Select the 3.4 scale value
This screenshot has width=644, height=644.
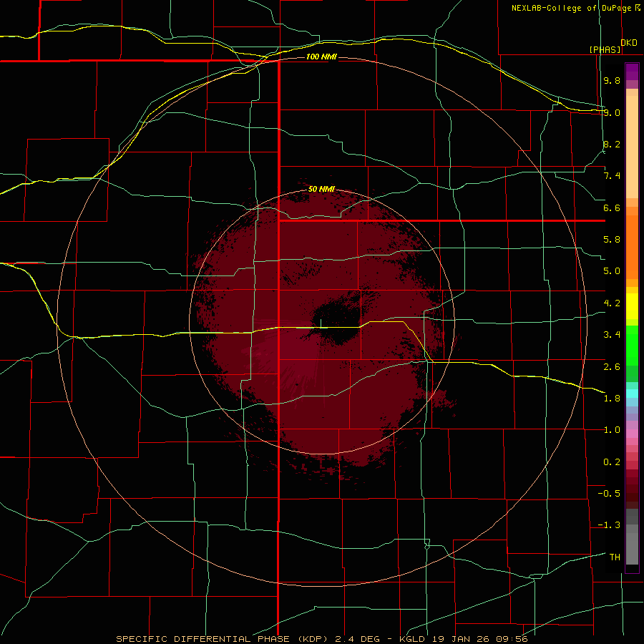click(x=612, y=335)
